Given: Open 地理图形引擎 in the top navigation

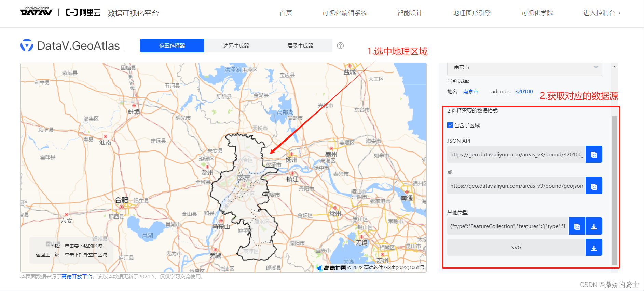Looking at the screenshot, I should click(x=472, y=13).
